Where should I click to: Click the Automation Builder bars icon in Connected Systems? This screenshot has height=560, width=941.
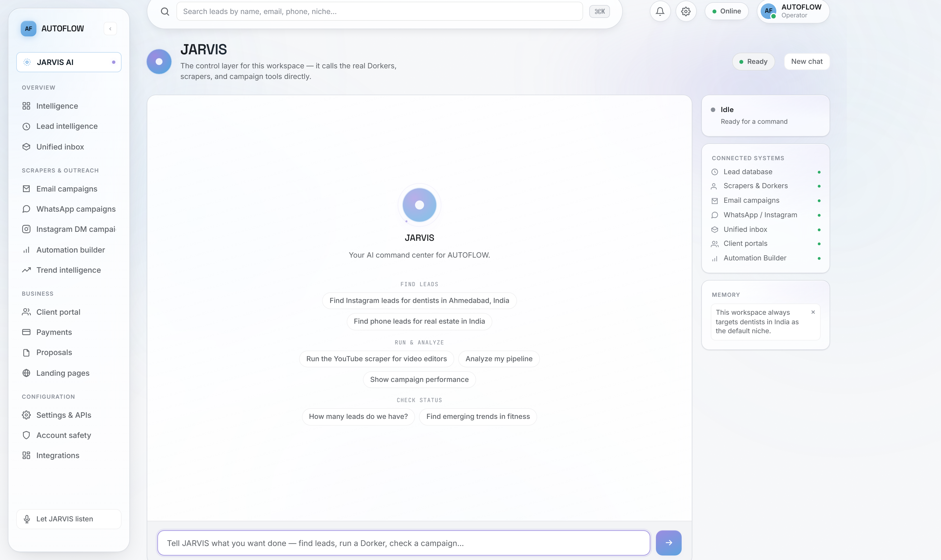point(714,258)
